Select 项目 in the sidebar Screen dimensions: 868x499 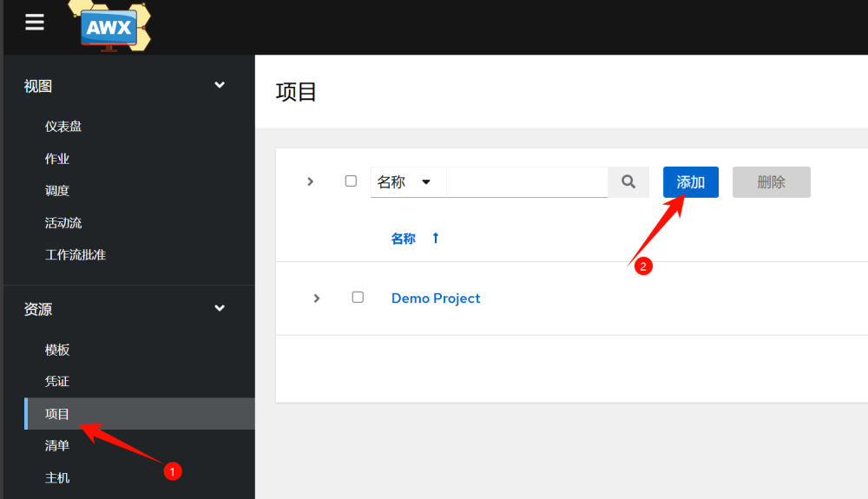pos(140,413)
